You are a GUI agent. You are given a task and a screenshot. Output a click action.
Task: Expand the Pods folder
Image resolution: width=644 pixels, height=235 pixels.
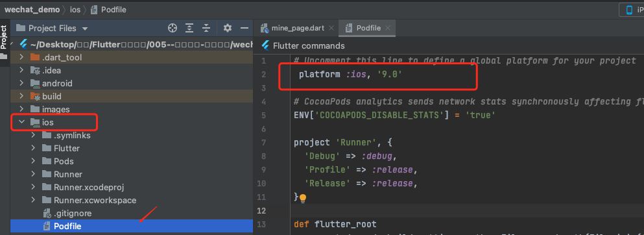click(x=33, y=161)
